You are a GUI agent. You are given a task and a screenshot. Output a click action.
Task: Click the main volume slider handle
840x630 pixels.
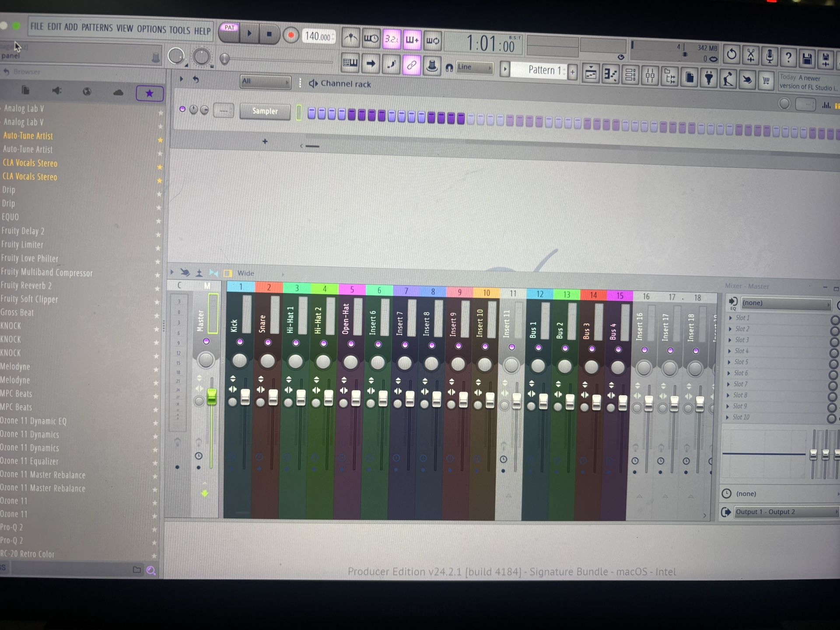pos(224,59)
